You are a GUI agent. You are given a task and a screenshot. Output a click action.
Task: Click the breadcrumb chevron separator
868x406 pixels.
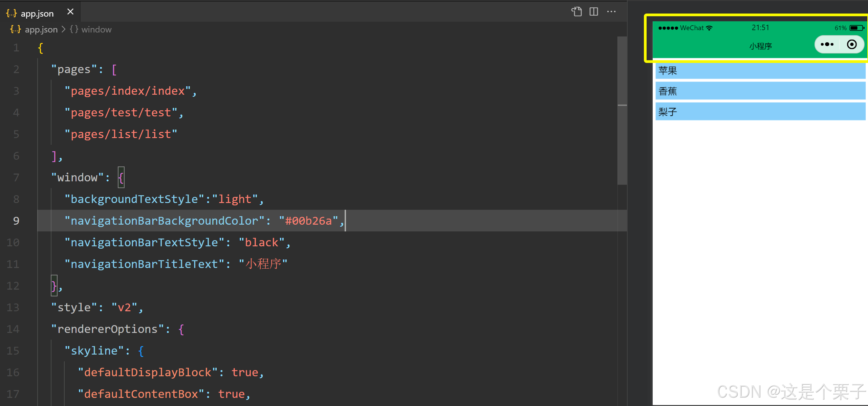(x=63, y=29)
